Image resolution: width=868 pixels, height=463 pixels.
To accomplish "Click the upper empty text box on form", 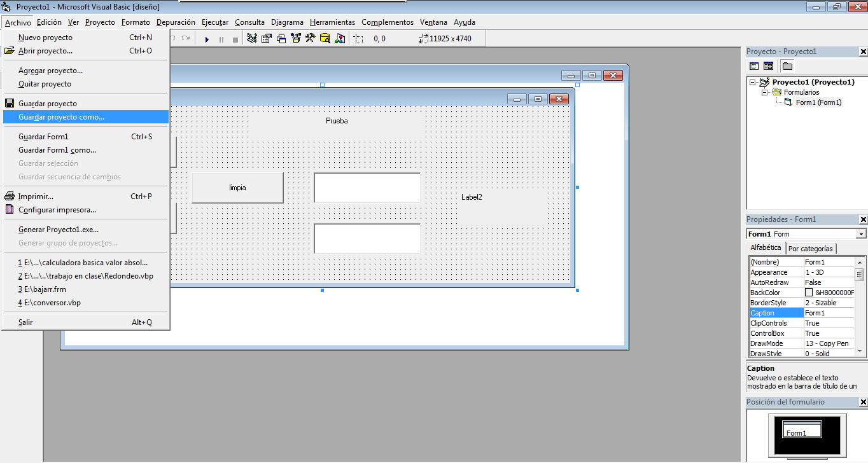I will pos(367,188).
